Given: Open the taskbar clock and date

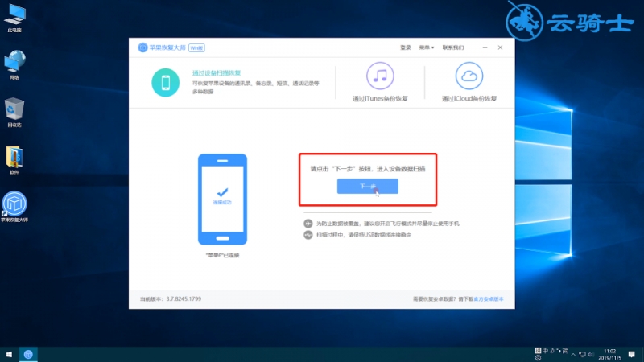Looking at the screenshot, I should point(610,355).
